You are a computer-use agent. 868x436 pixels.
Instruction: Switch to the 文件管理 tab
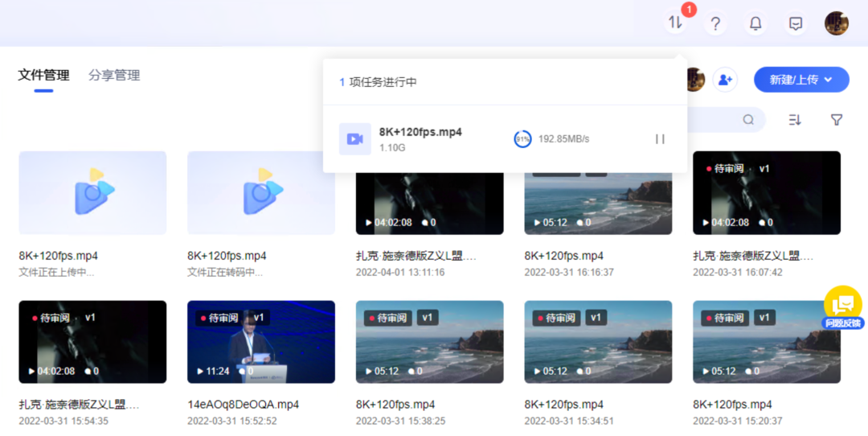[x=43, y=76]
